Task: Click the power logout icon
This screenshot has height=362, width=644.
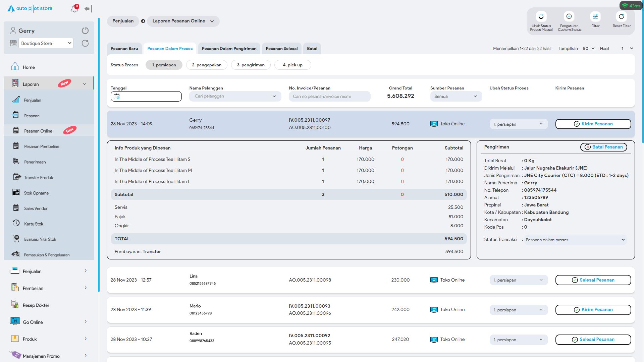Action: pos(85,31)
